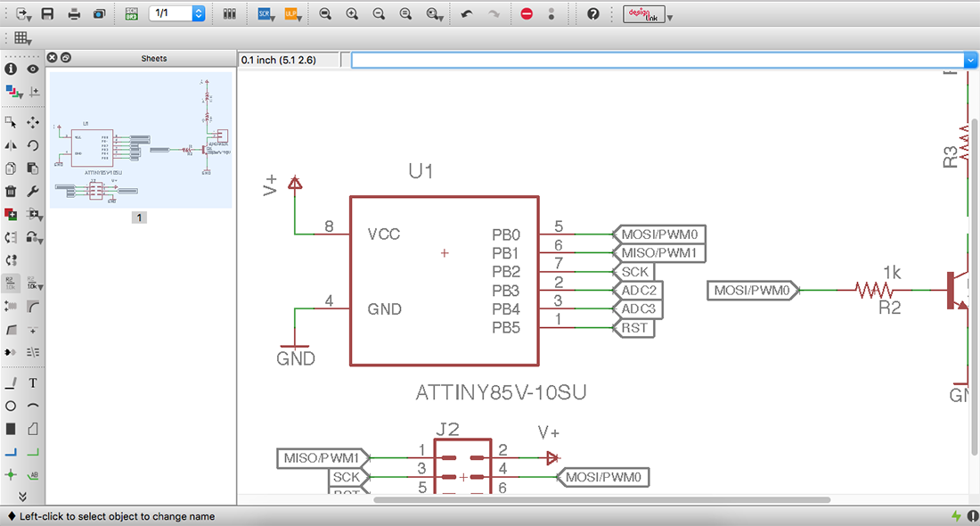Open layer display settings

(x=13, y=92)
